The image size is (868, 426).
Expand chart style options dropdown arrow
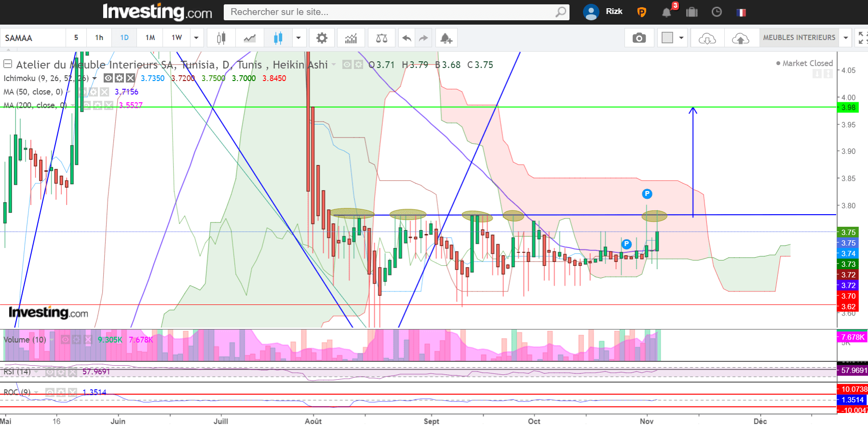pos(298,38)
